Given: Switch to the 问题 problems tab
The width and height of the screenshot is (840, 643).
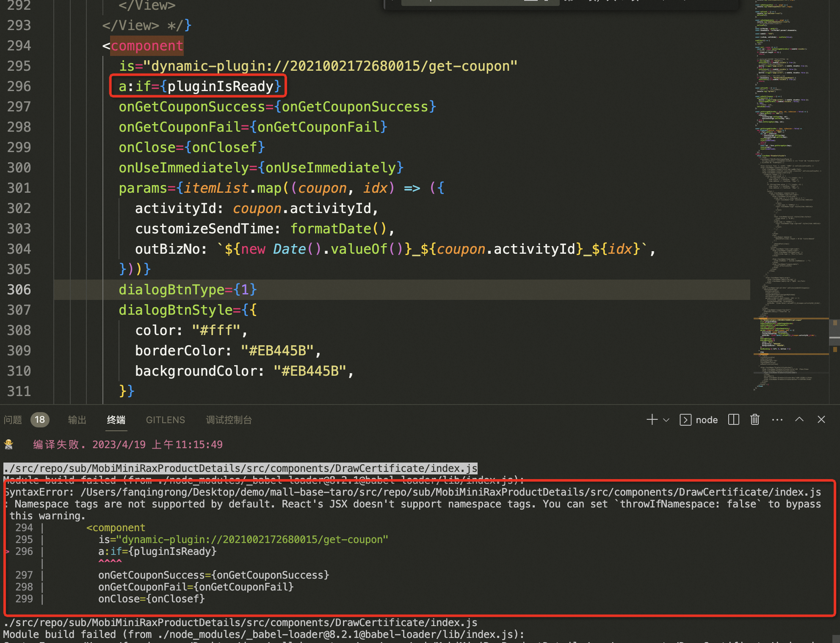Looking at the screenshot, I should click(13, 420).
